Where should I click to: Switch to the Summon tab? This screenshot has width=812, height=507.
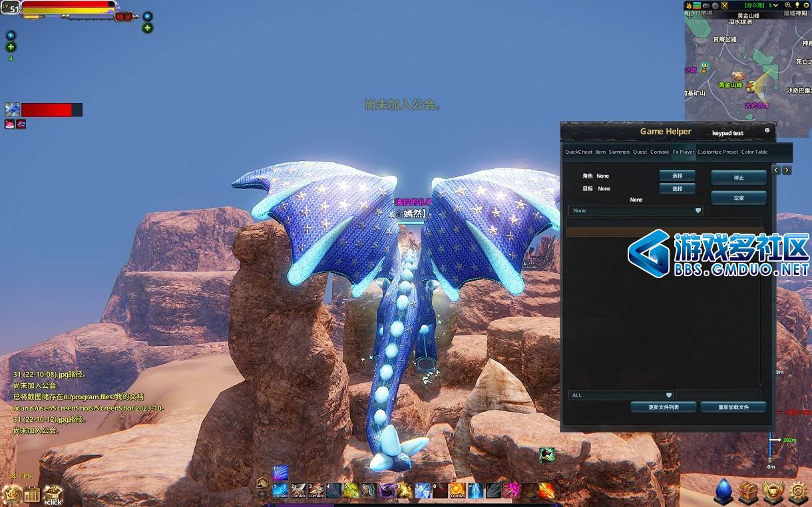point(619,152)
